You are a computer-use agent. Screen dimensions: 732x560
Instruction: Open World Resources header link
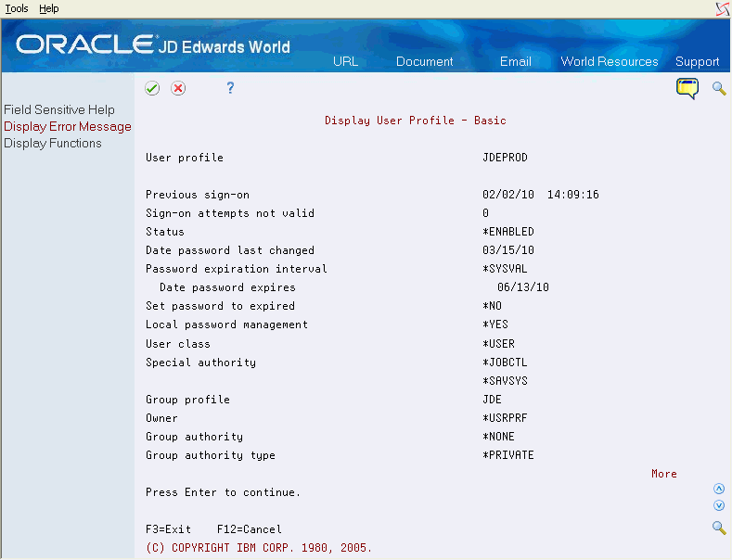(x=610, y=61)
